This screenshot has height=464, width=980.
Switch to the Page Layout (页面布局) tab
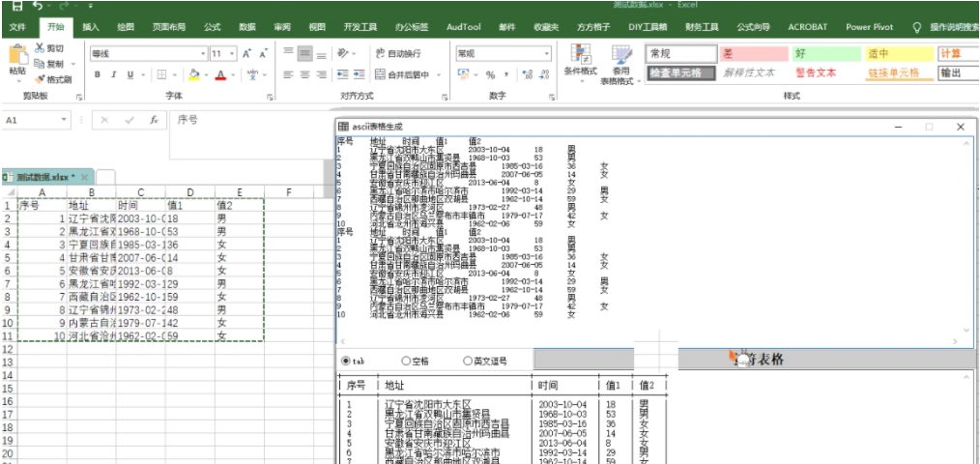pyautogui.click(x=169, y=27)
